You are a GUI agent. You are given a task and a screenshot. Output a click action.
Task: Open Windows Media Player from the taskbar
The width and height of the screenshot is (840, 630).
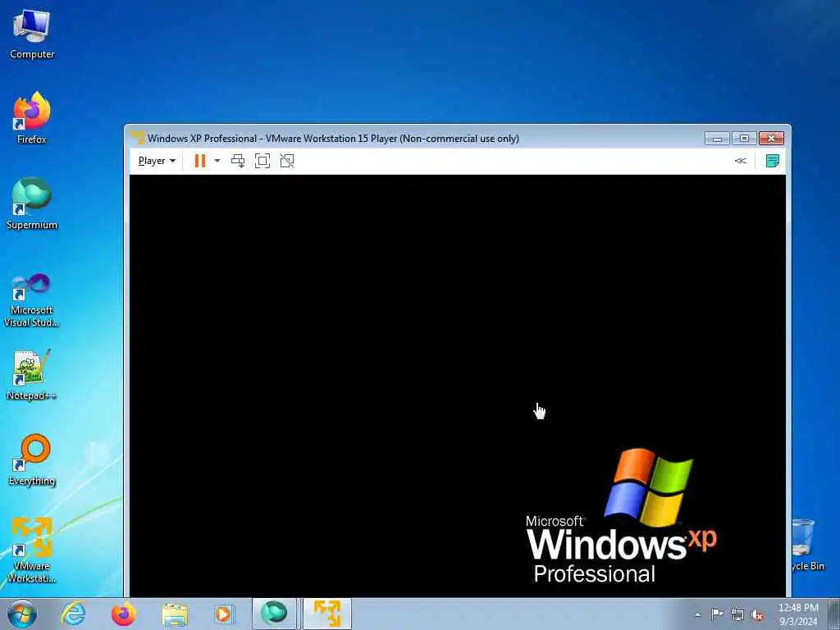pyautogui.click(x=223, y=614)
